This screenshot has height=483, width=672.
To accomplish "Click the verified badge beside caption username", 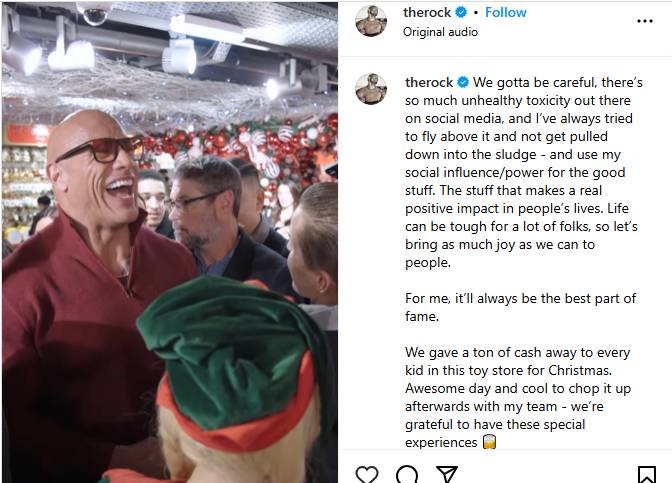I will (x=464, y=82).
